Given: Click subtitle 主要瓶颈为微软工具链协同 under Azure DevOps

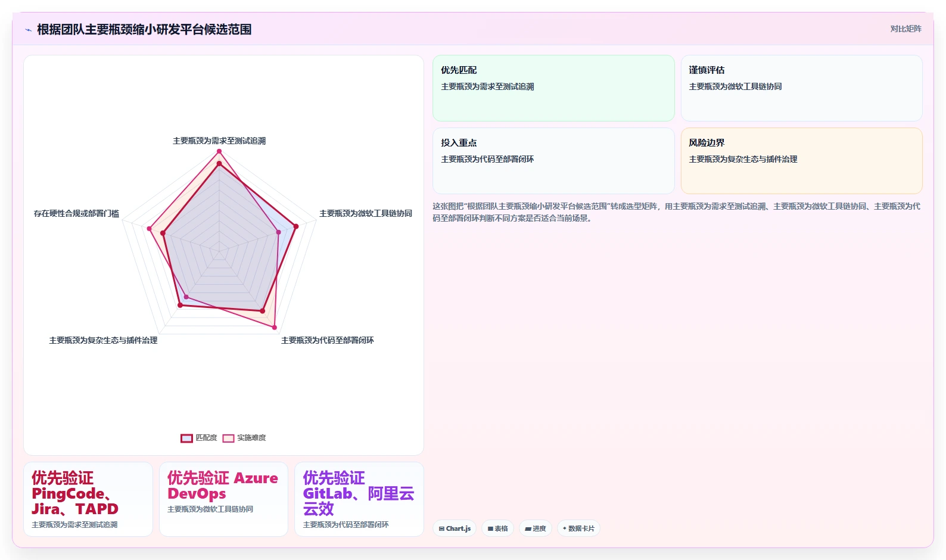Looking at the screenshot, I should point(210,509).
